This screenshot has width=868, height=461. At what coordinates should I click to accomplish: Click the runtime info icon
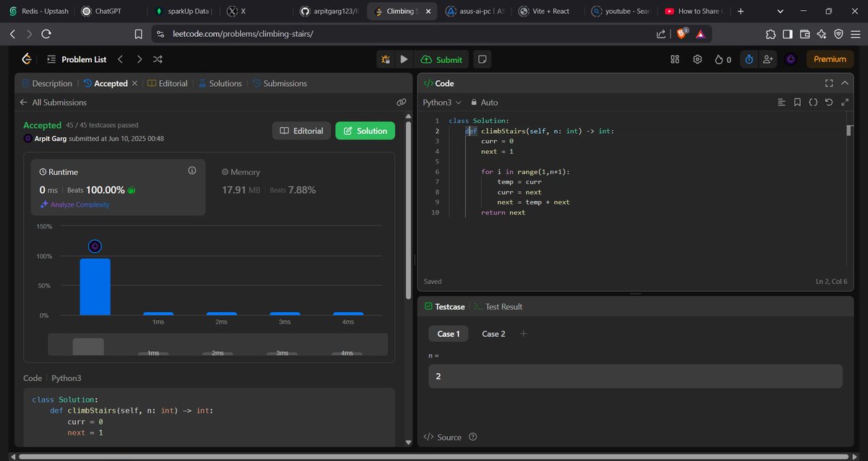[192, 171]
